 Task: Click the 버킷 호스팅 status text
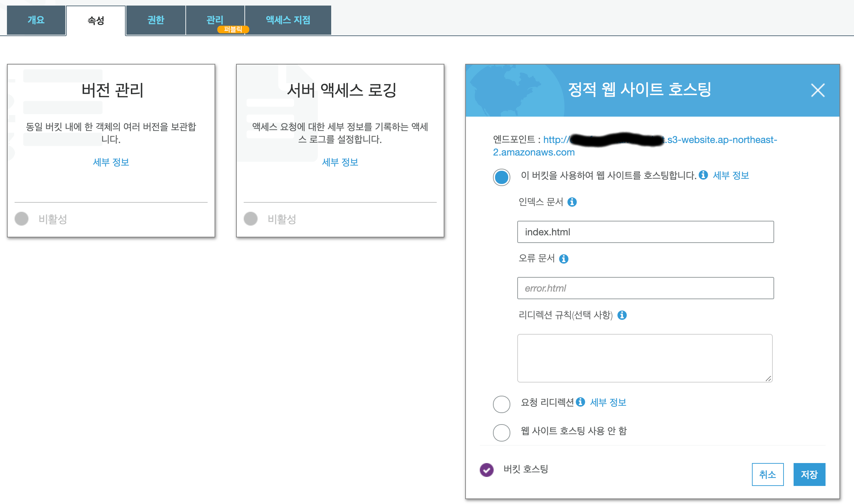(526, 469)
